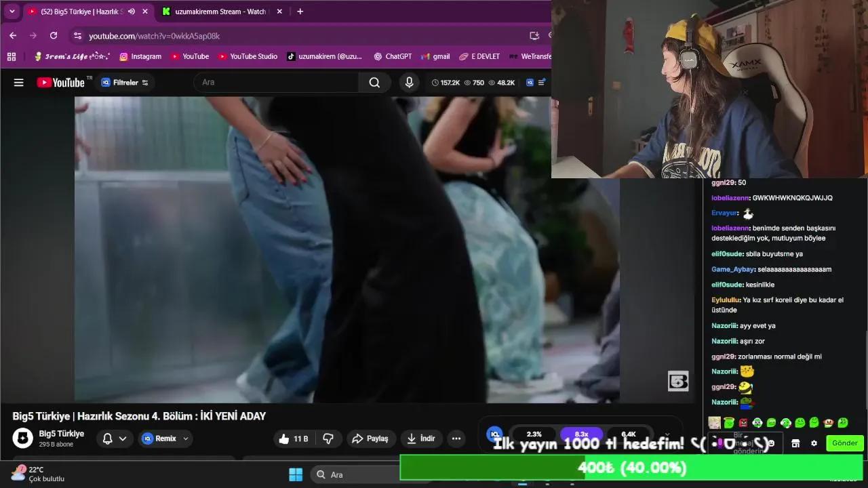
Task: Click username Game_Aybay in chat
Action: click(733, 269)
